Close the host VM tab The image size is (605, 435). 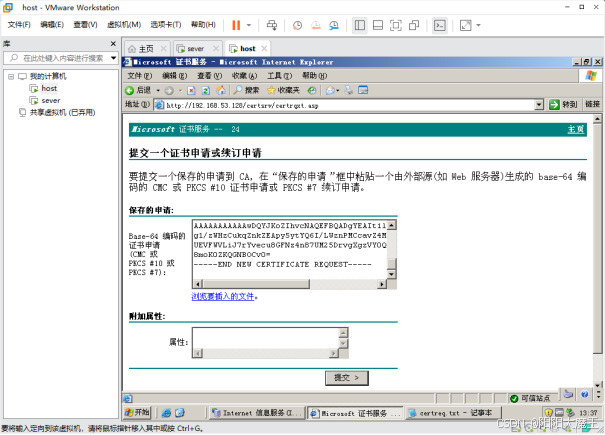pos(264,48)
